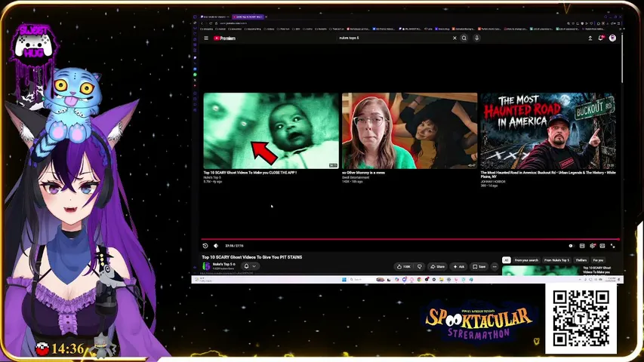Screen dimensions: 644x362
Task: Dislike the video with thumbs down
Action: (419, 267)
